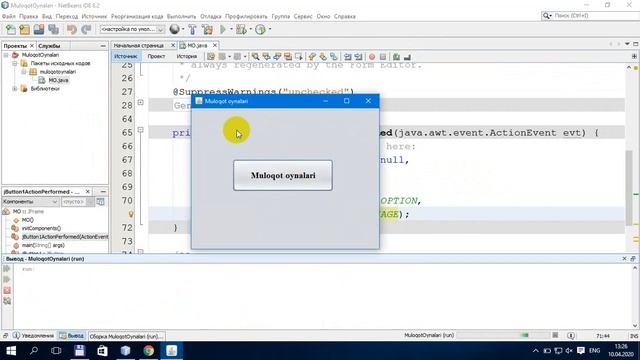Open the Источник menu in menu bar
Screen dimensions: 640x360
click(x=94, y=16)
